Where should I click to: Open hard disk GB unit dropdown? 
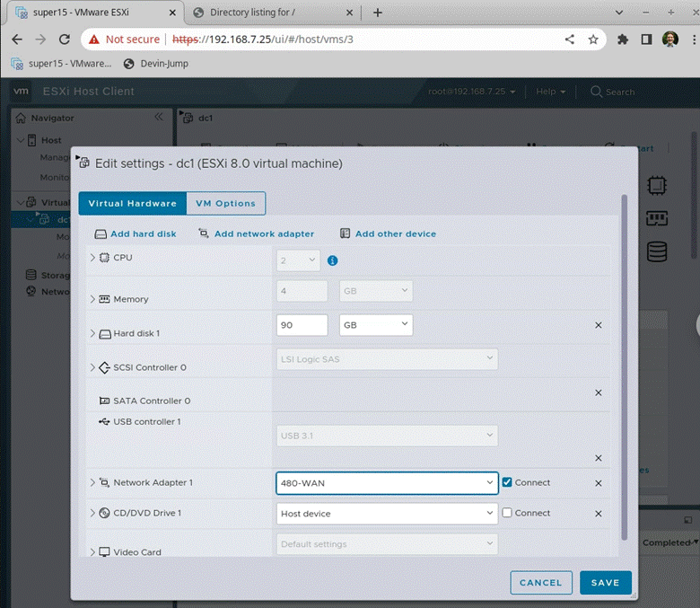pyautogui.click(x=376, y=325)
